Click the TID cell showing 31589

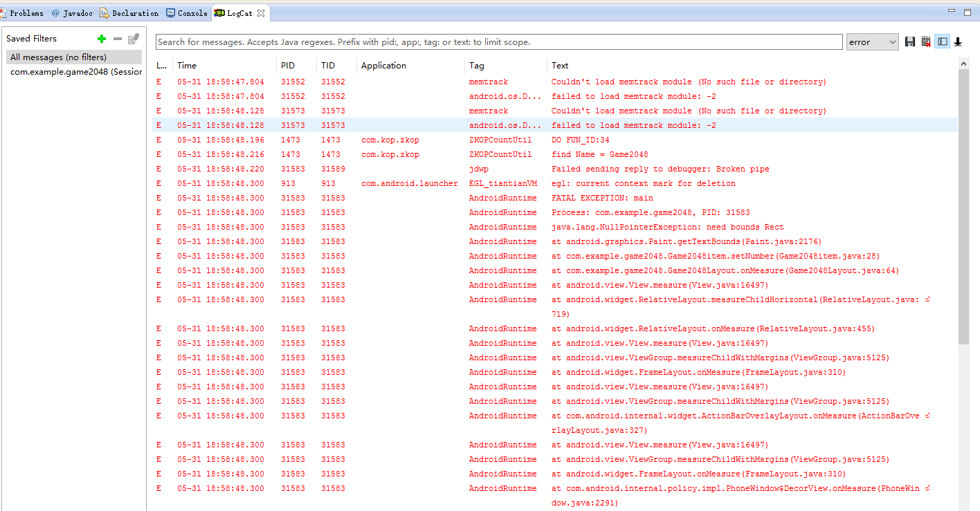click(333, 169)
